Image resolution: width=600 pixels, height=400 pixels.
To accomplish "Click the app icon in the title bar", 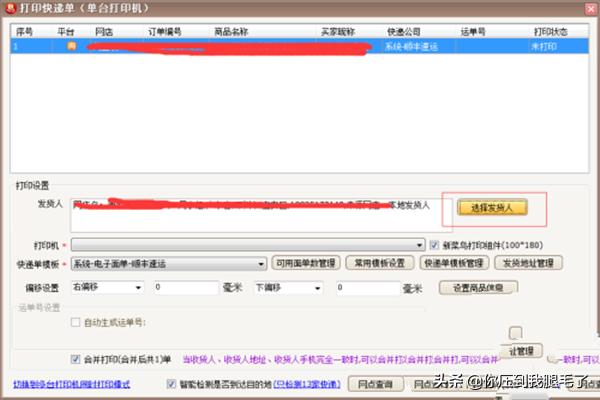I will [9, 9].
